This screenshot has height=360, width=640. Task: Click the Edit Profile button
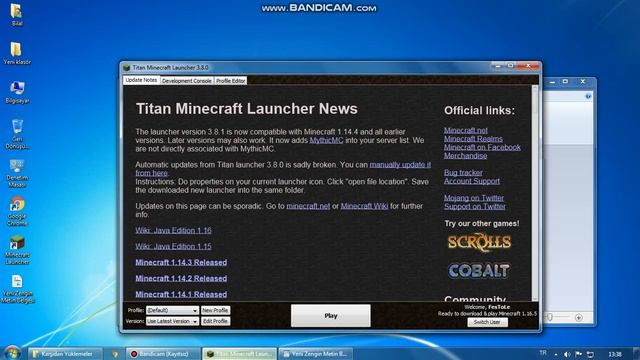(216, 321)
